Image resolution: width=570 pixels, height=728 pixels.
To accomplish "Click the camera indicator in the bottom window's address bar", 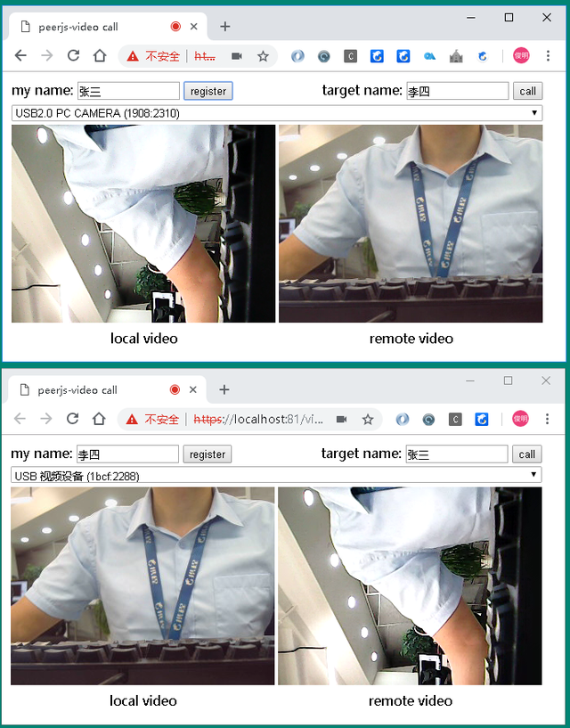I will click(341, 419).
